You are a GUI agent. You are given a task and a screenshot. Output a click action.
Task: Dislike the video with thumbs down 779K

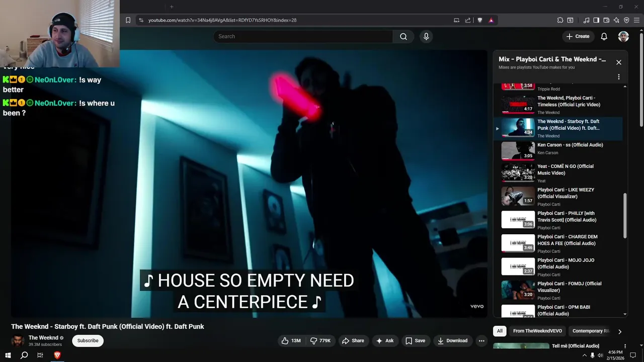(x=320, y=340)
